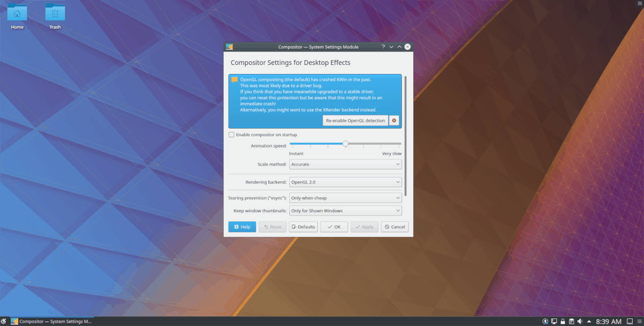Click the title bar question mark help icon

pyautogui.click(x=383, y=47)
